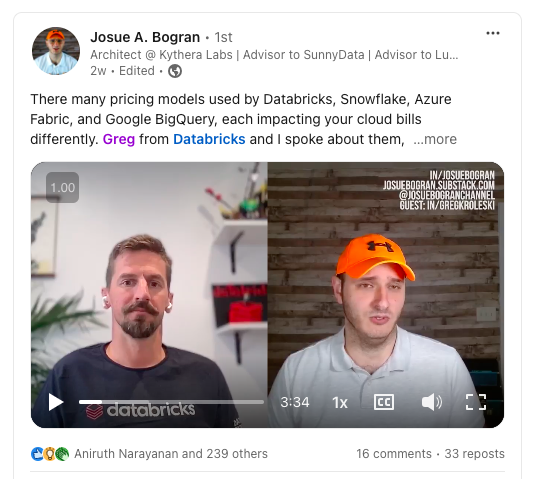Viewport: 539px width, 479px height.
Task: Click the reaction emoji icons
Action: (x=50, y=454)
